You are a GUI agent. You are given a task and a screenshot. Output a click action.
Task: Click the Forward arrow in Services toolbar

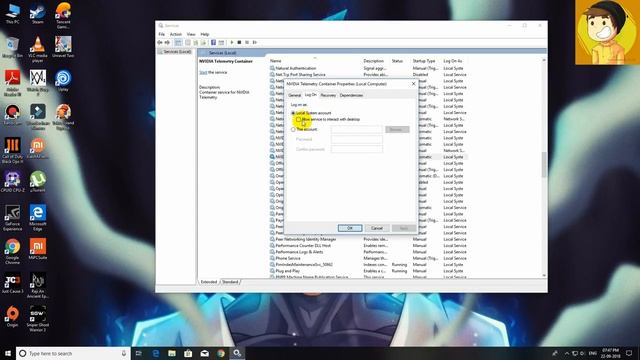[x=167, y=42]
